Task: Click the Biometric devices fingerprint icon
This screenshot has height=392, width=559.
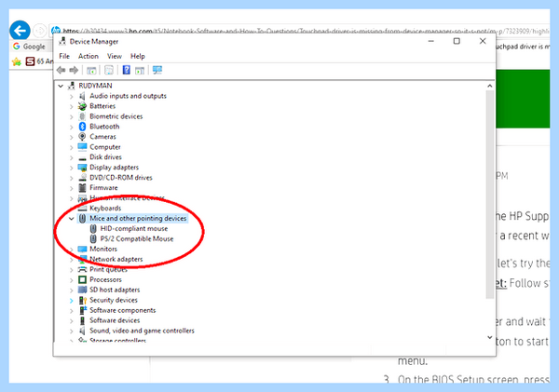Action: point(82,116)
